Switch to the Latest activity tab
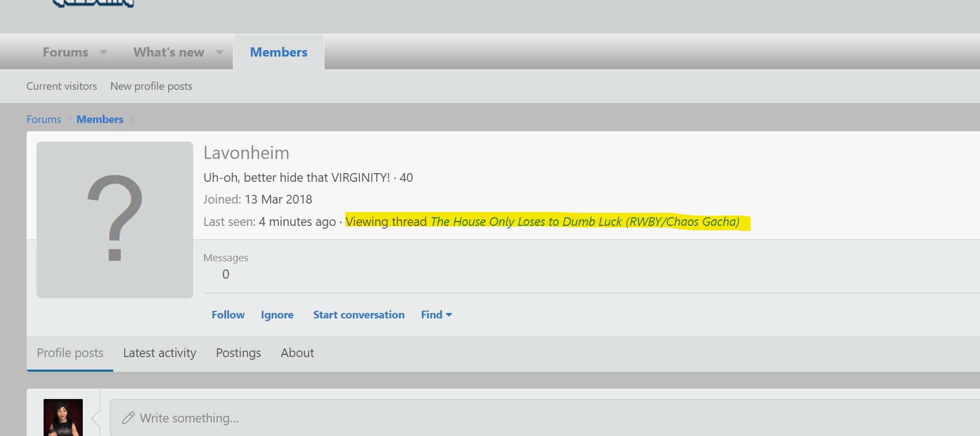Screen dimensions: 980x436 coord(160,353)
